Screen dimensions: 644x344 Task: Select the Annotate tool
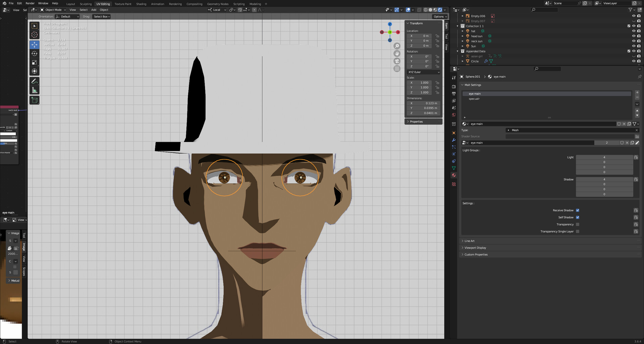(35, 81)
